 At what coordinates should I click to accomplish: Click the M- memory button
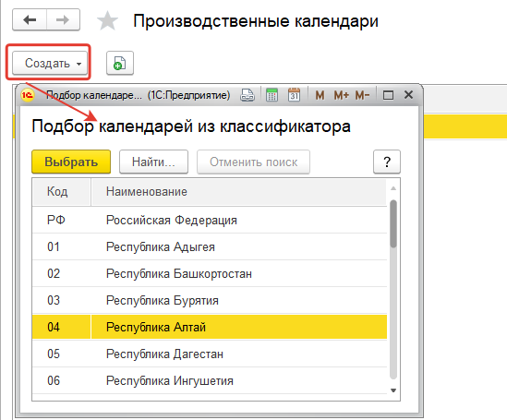tap(362, 95)
